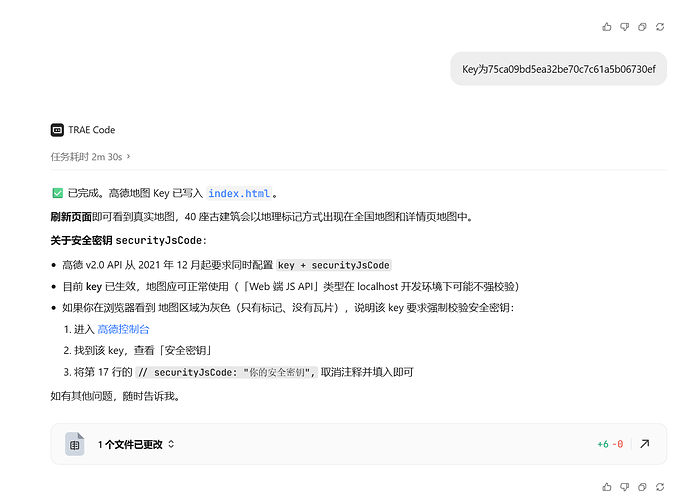Open the 高德控制台 link

pyautogui.click(x=123, y=329)
